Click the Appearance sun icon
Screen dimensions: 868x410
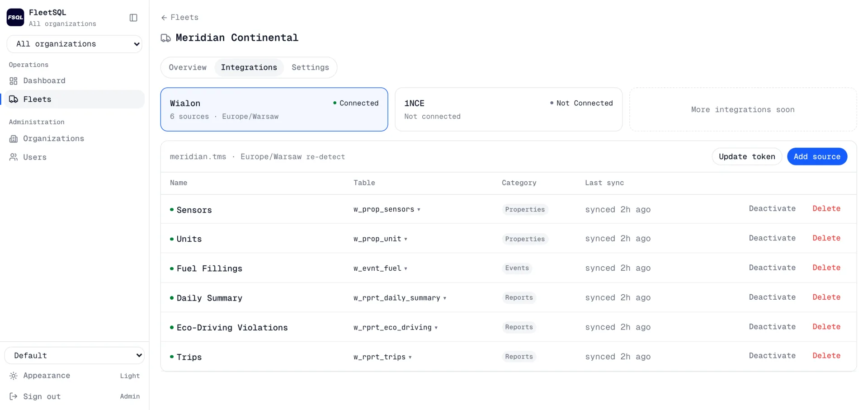(14, 376)
